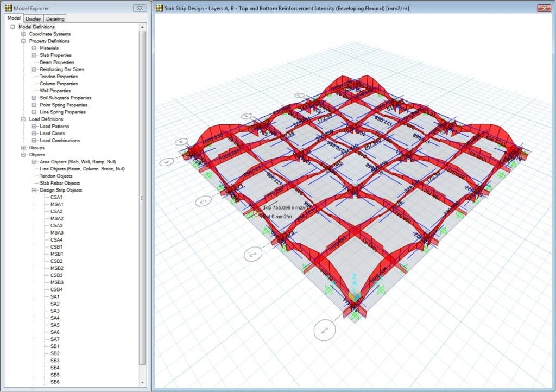Collapse the Design Strip Objects node
The height and width of the screenshot is (392, 556).
click(34, 191)
